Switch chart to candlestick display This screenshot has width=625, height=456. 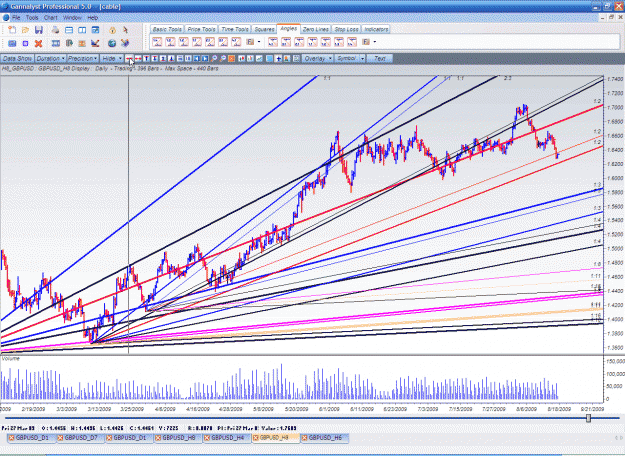tap(242, 59)
